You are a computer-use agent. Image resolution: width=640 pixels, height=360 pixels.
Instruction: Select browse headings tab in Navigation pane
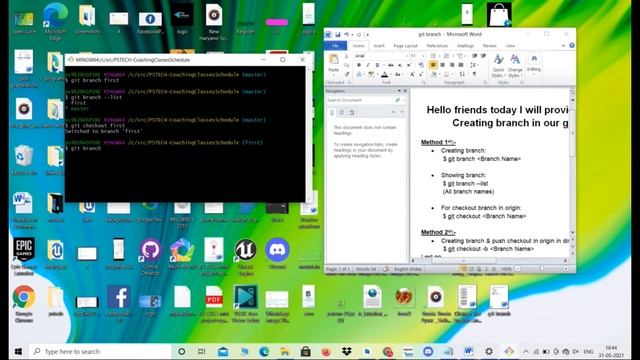[332, 112]
